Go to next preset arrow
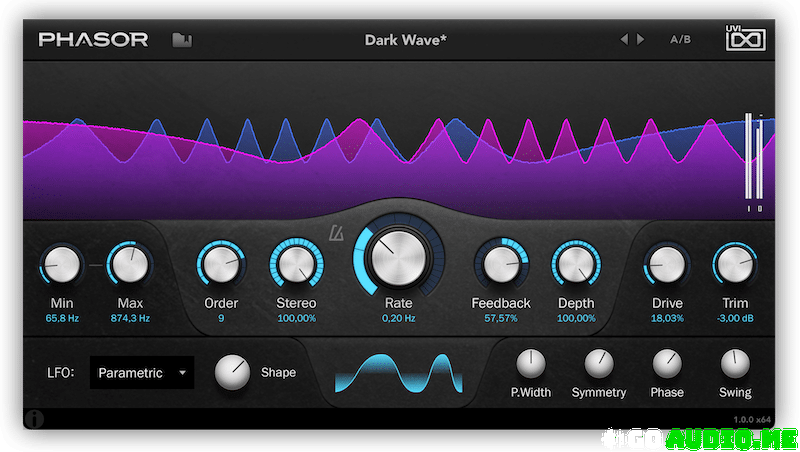Viewport: 800px width, 452px height. click(x=640, y=39)
